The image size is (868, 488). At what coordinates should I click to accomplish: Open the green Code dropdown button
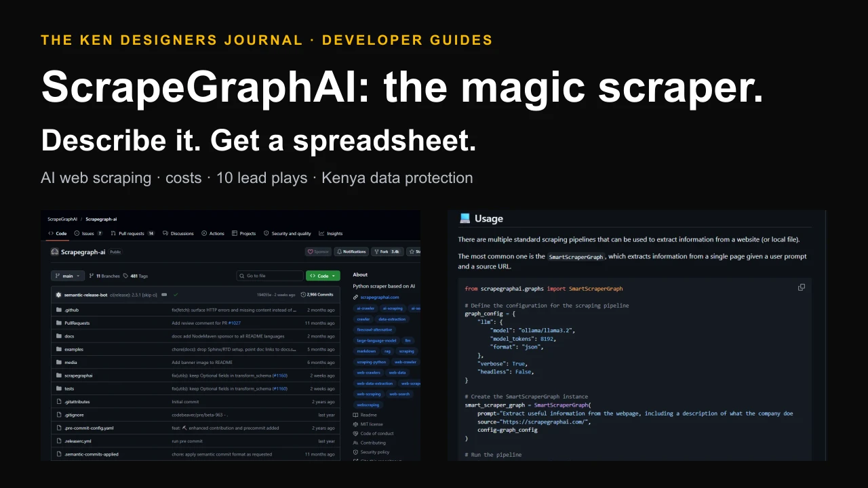pyautogui.click(x=323, y=276)
